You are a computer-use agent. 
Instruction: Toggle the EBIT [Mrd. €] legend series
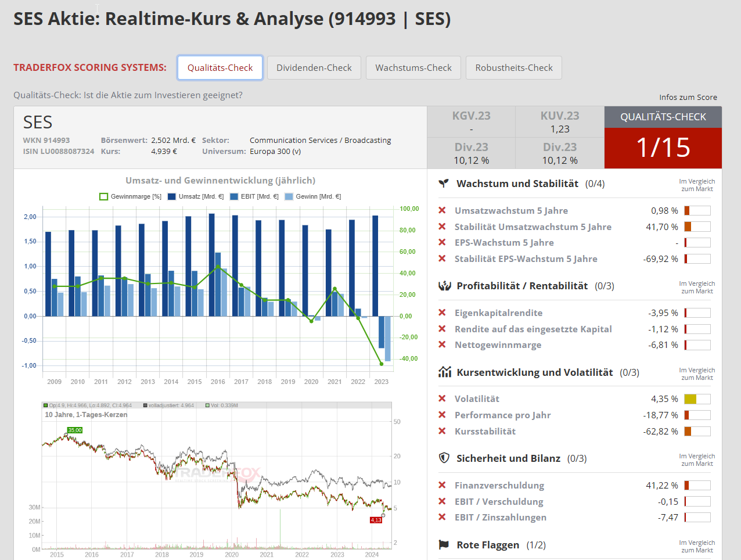click(254, 197)
